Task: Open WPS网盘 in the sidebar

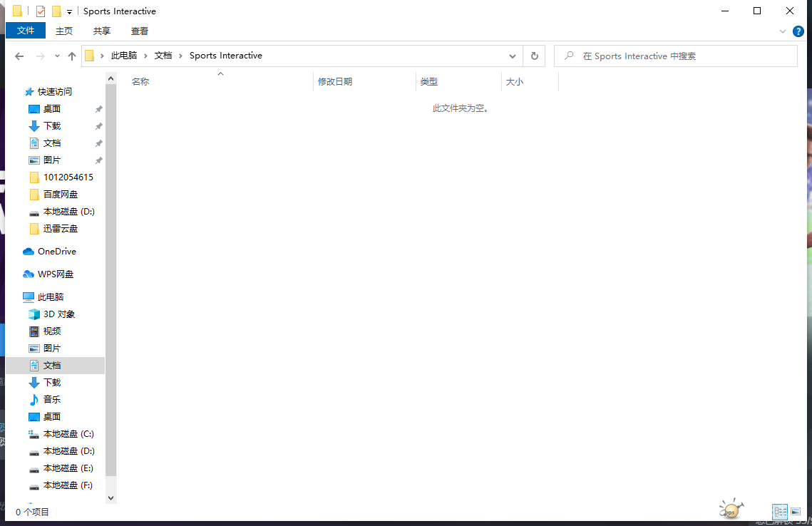Action: click(x=55, y=274)
